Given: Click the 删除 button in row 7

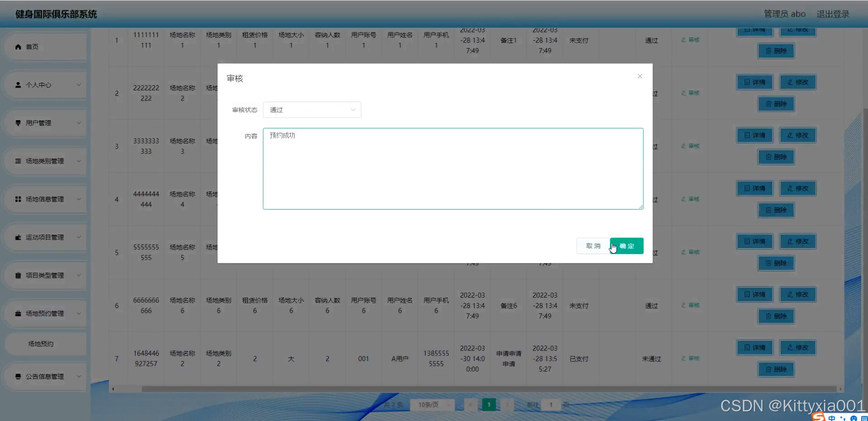Looking at the screenshot, I should [776, 369].
